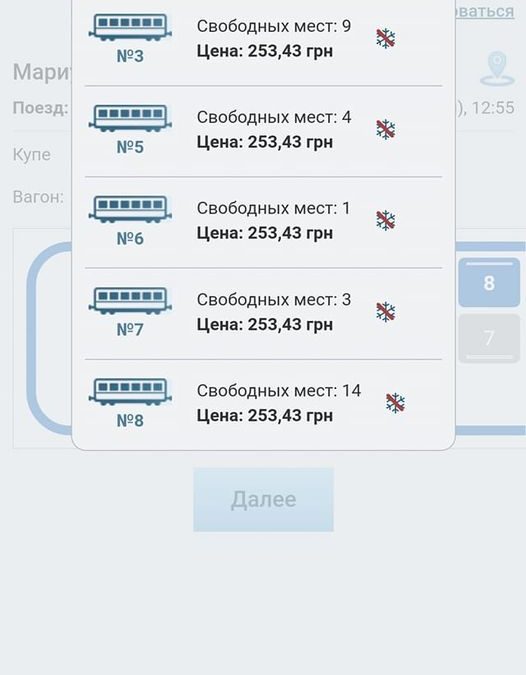Click the crossed snowflake icon for wagon №5
Image resolution: width=526 pixels, height=675 pixels.
tap(386, 130)
